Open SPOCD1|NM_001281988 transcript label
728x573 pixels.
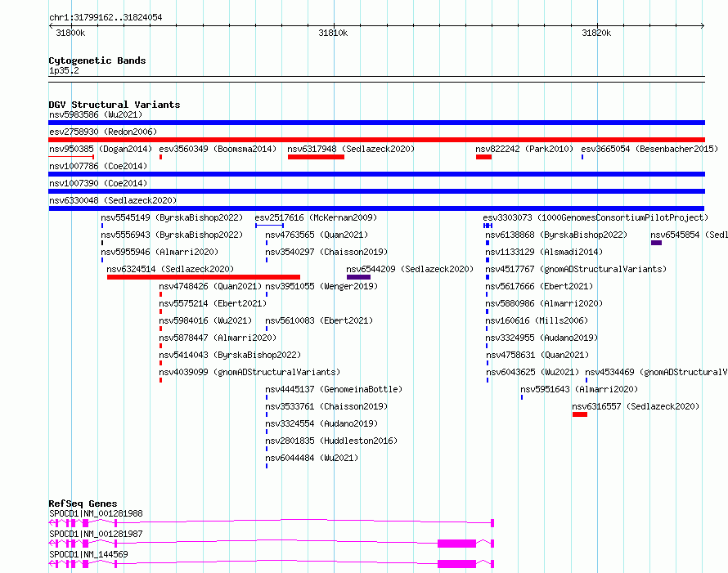(x=96, y=513)
